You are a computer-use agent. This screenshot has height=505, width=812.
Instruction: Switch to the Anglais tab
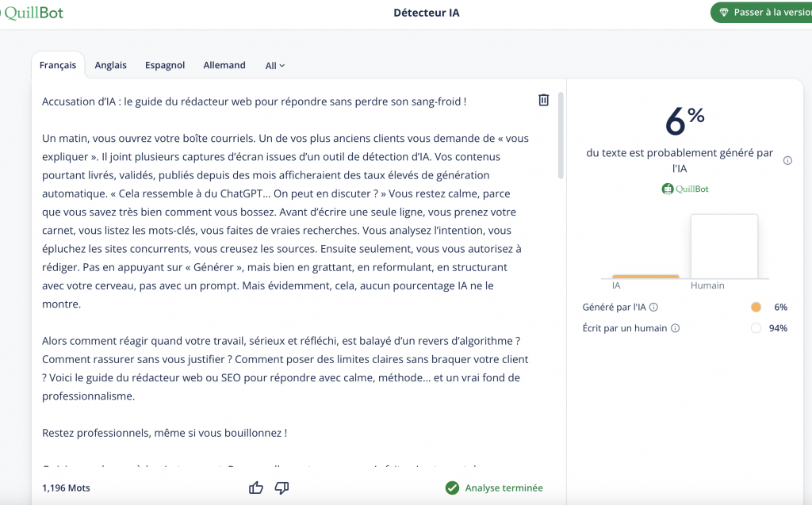[110, 65]
